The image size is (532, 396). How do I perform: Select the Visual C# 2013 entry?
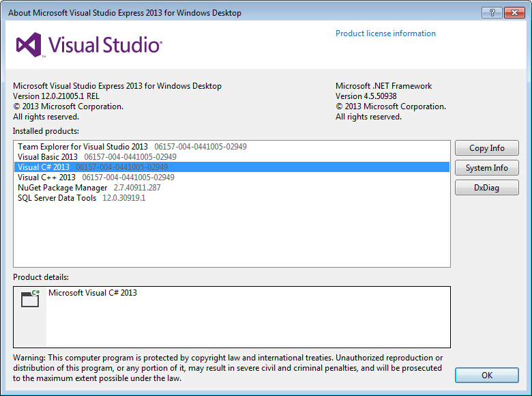point(43,167)
